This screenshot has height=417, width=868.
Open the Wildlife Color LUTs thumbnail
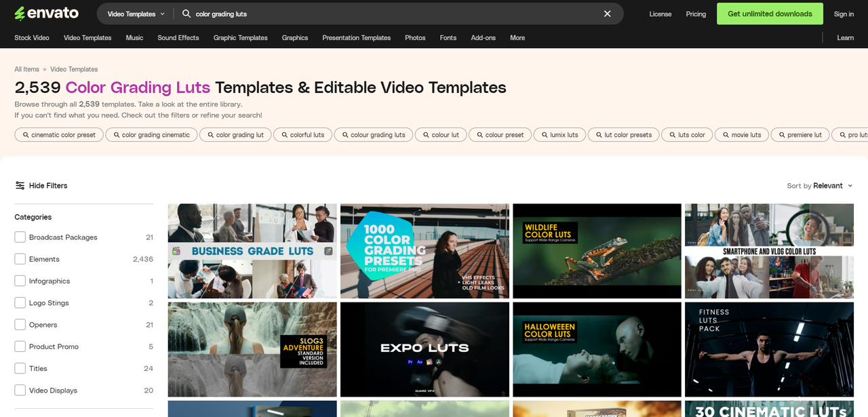[597, 251]
